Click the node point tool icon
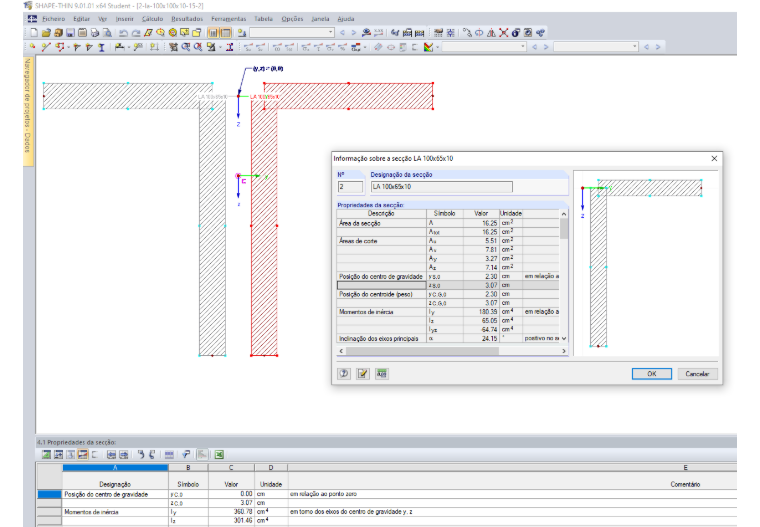 [x=32, y=47]
